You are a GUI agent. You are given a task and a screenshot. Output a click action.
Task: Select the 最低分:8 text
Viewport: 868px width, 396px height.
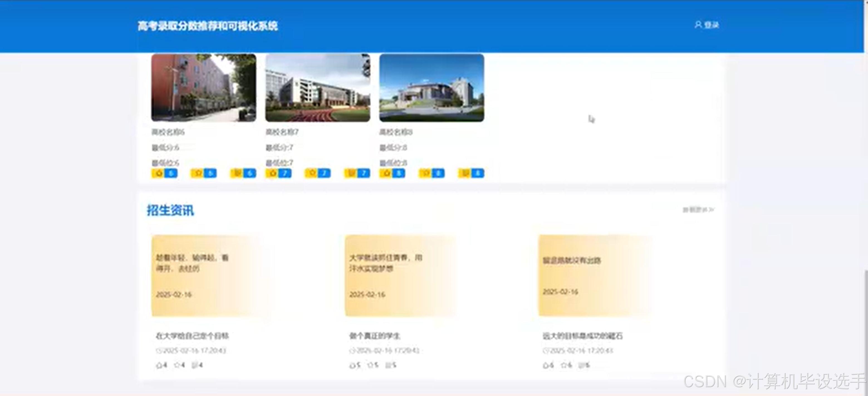pos(393,147)
